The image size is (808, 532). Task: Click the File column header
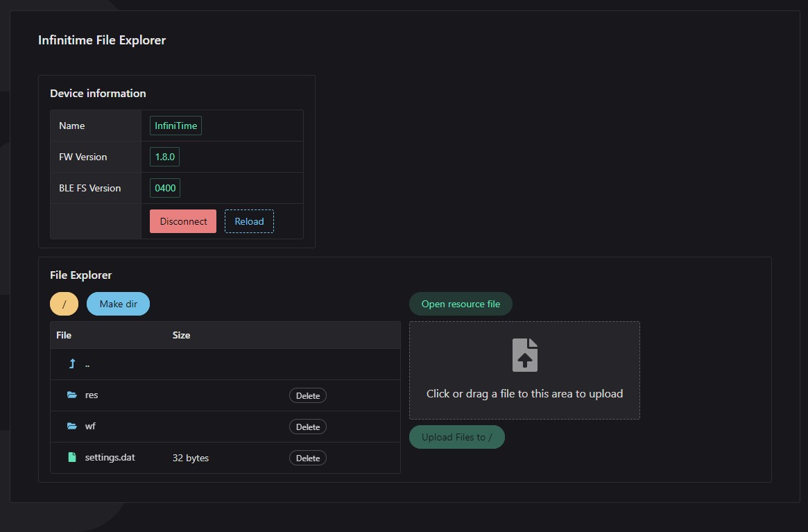tap(64, 335)
